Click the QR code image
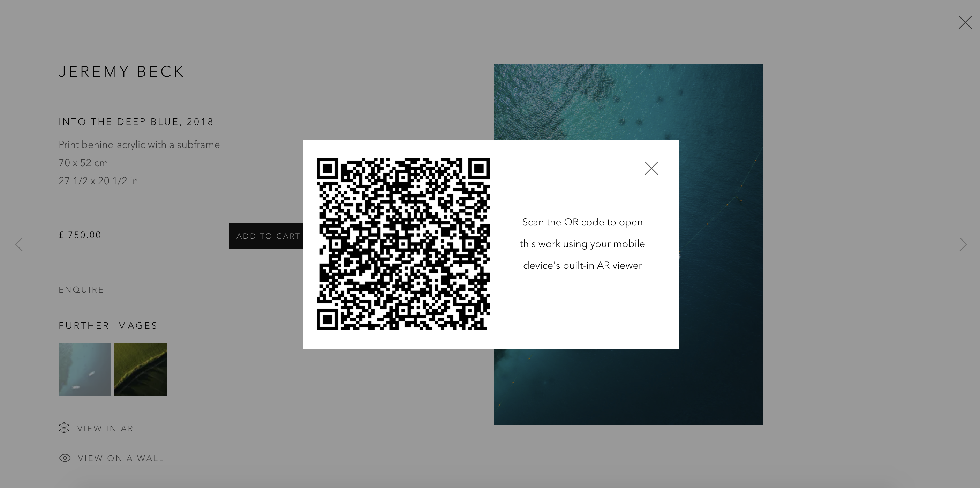This screenshot has width=980, height=488. 403,244
